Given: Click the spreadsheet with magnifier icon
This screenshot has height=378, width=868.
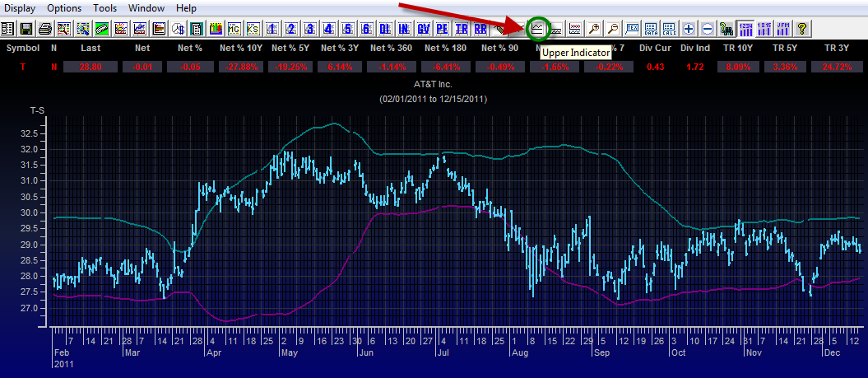Looking at the screenshot, I should tap(63, 28).
